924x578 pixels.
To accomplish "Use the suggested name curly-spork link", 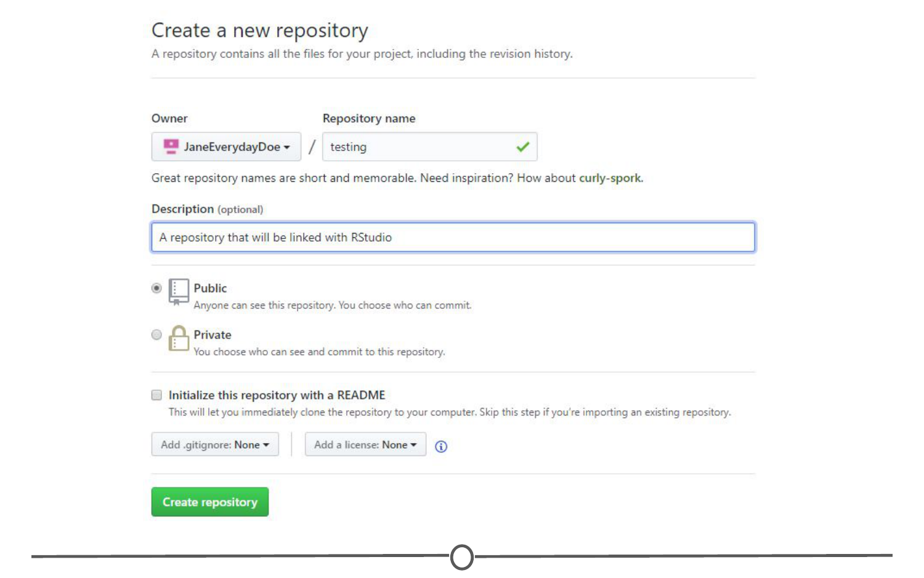I will click(x=610, y=178).
